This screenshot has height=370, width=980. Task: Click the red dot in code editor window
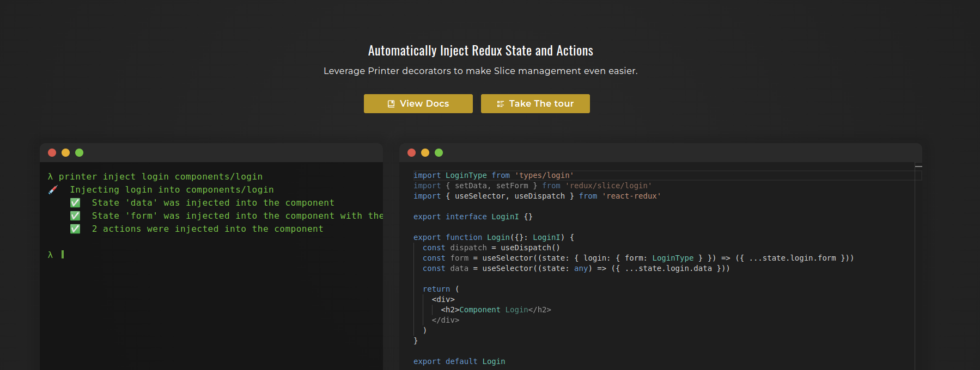[411, 152]
